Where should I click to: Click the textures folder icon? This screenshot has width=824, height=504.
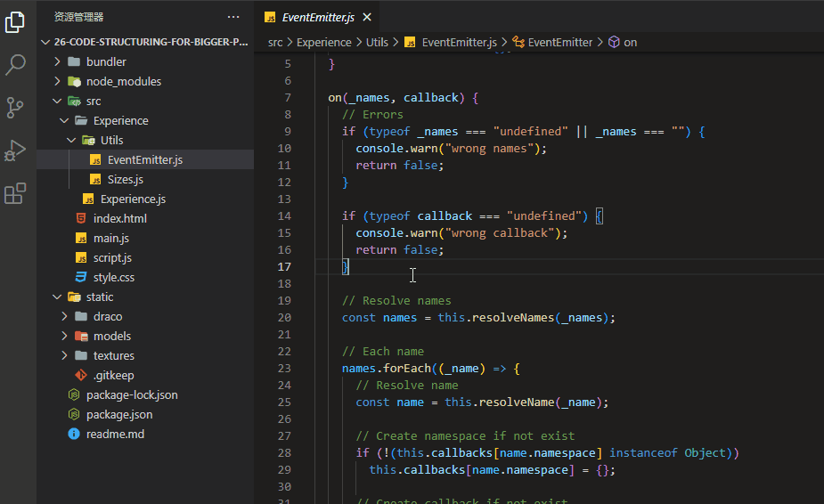[81, 356]
